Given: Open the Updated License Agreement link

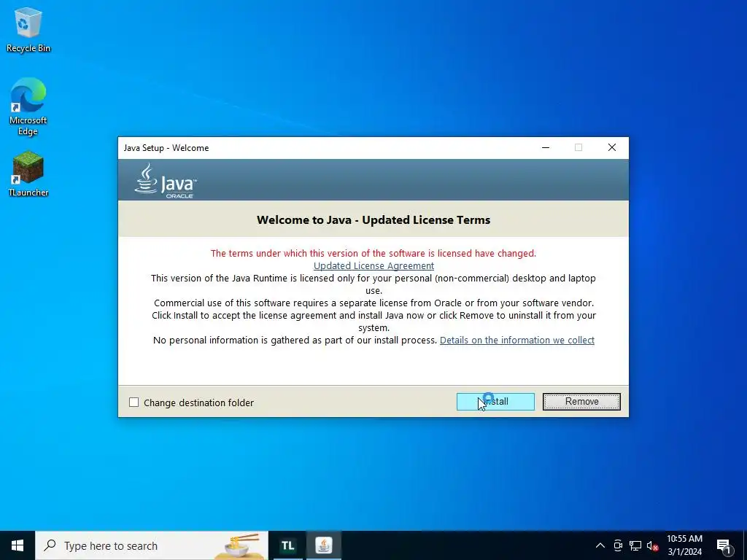Looking at the screenshot, I should click(373, 265).
